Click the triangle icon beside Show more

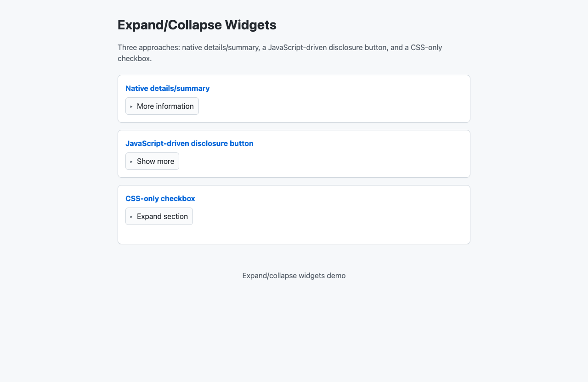(131, 161)
